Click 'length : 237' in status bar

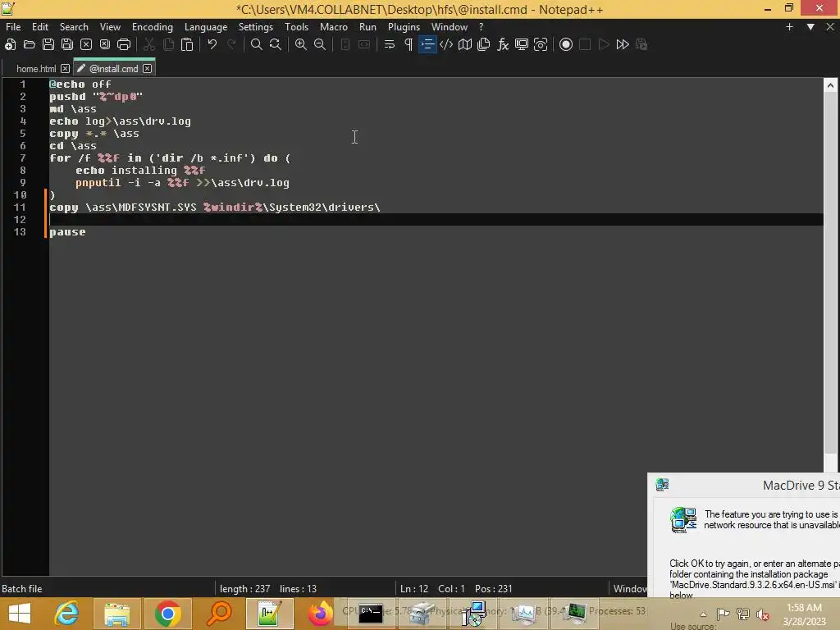pyautogui.click(x=244, y=589)
